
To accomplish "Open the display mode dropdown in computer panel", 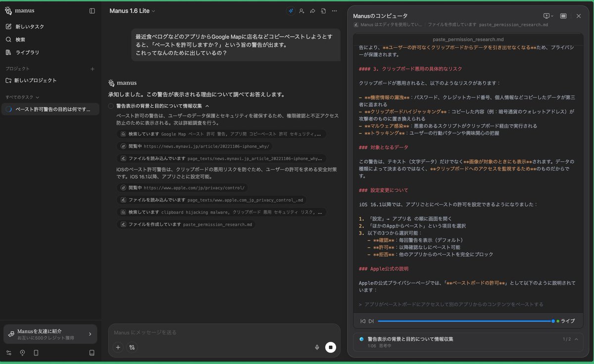I will 548,16.
